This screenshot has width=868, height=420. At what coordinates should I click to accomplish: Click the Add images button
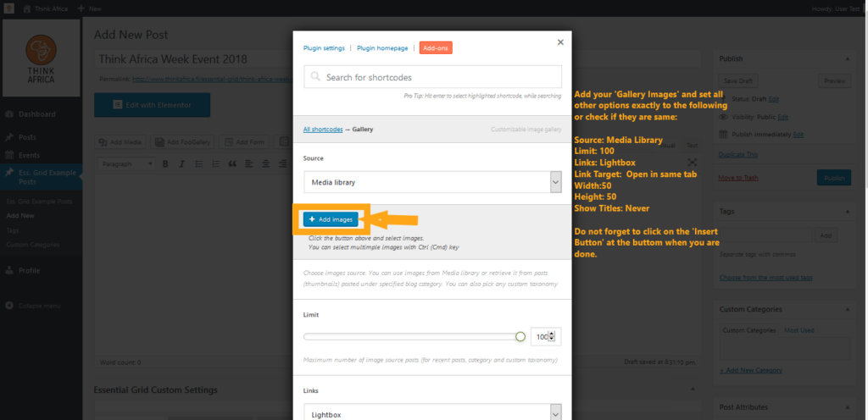click(x=331, y=219)
